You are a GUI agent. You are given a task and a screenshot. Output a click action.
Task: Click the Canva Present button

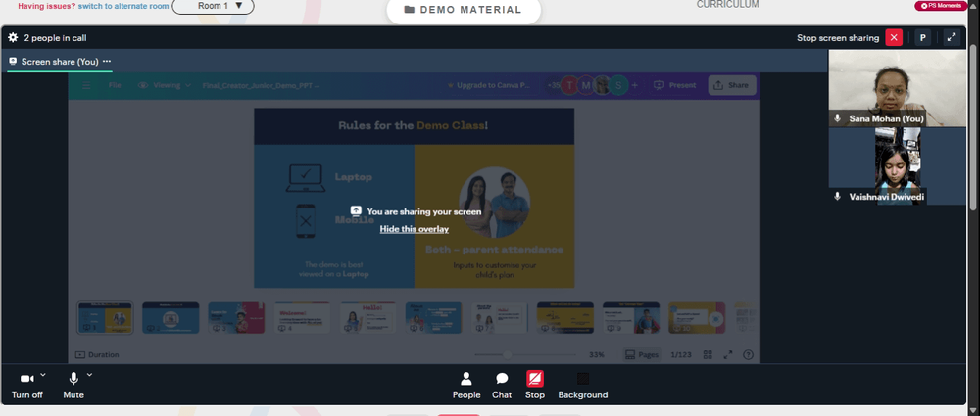pos(675,85)
